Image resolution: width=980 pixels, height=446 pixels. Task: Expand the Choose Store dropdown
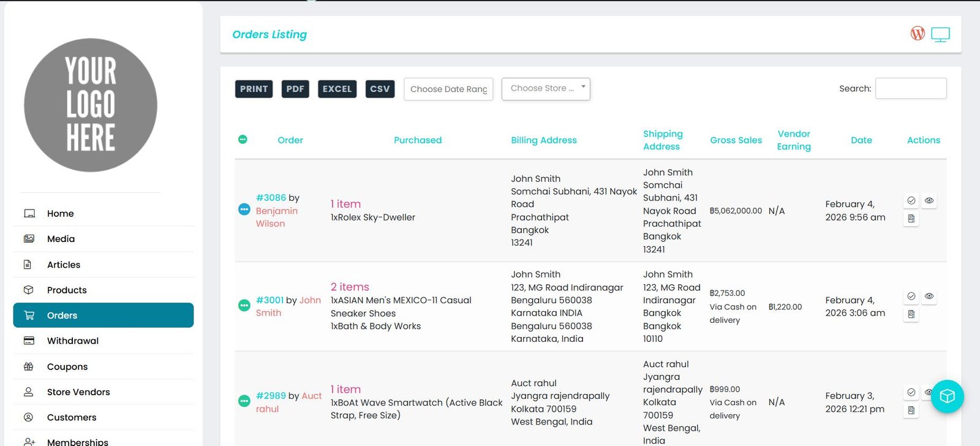[545, 89]
